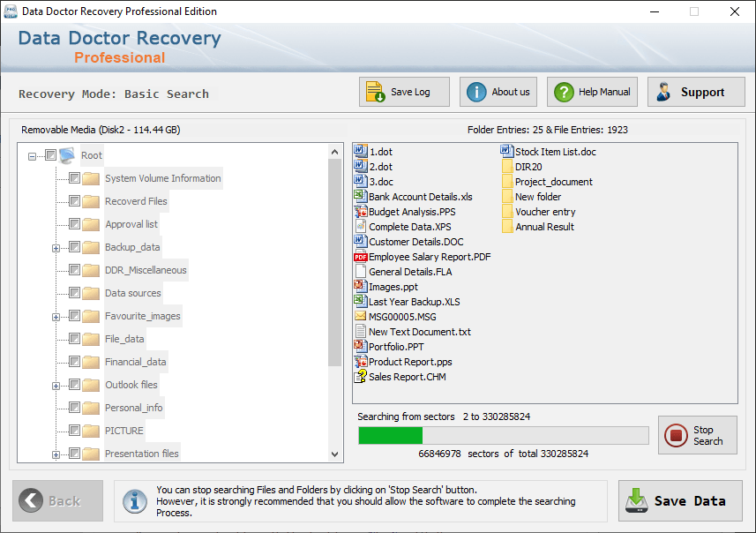
Task: Select the 2.dot file icon
Action: pos(361,167)
